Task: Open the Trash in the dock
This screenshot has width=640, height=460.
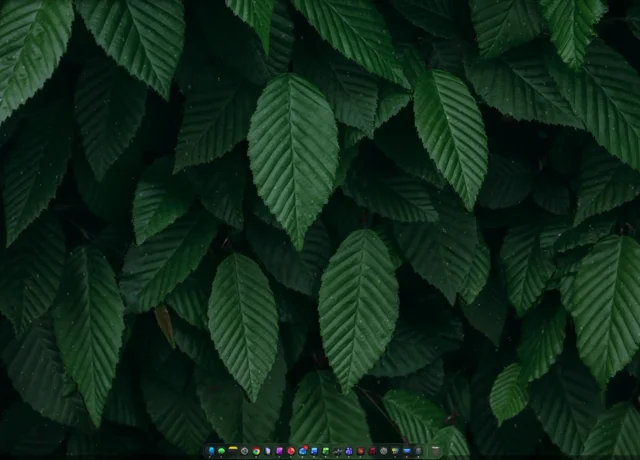Action: click(436, 451)
